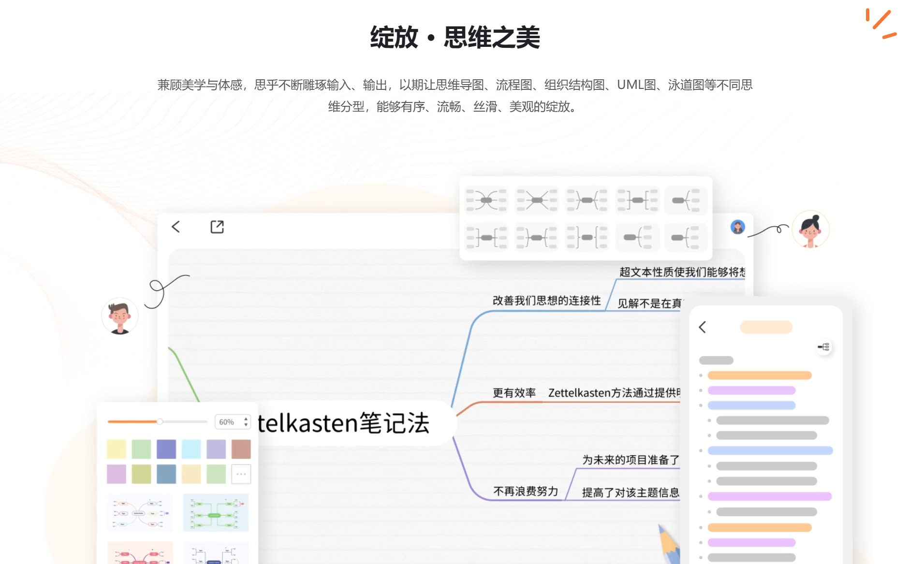The height and width of the screenshot is (564, 924).
Task: Choose the steel blue color swatch
Action: (166, 474)
